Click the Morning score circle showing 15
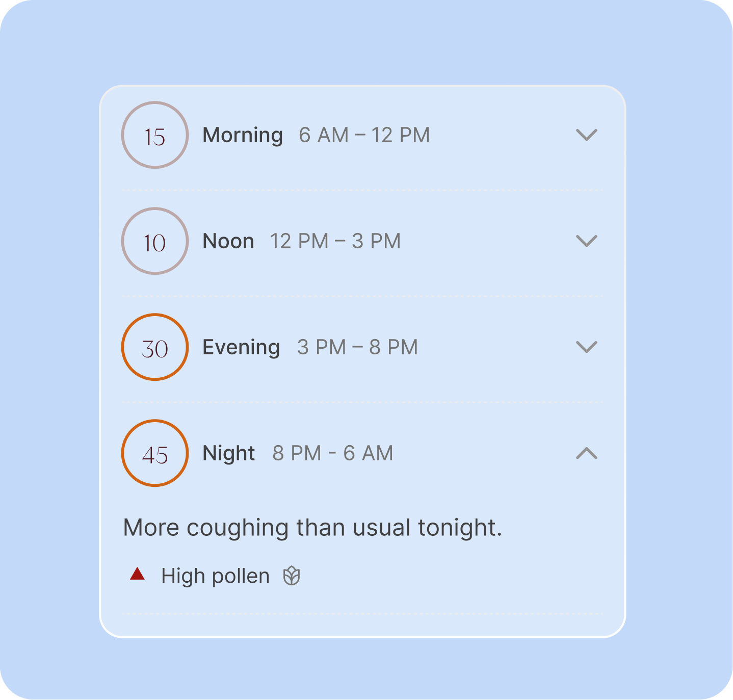Viewport: 733px width, 700px height. pos(155,135)
